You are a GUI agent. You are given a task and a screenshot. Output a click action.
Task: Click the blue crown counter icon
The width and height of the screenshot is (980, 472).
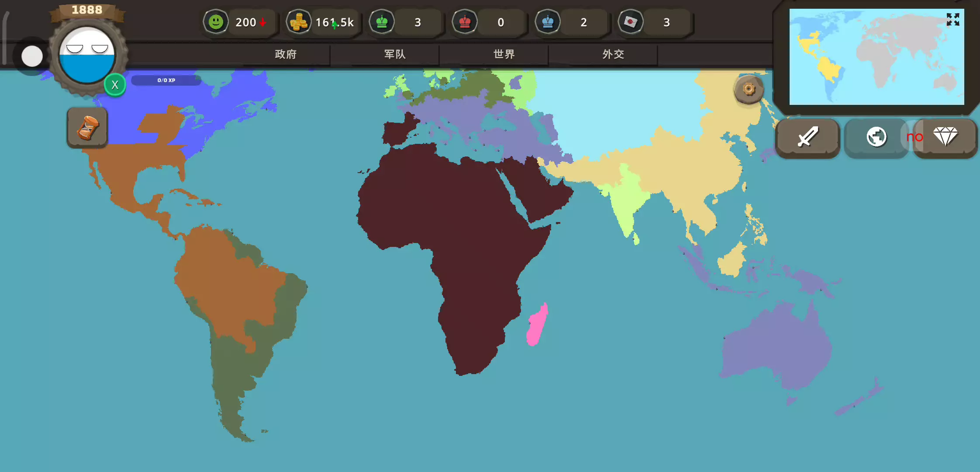548,22
